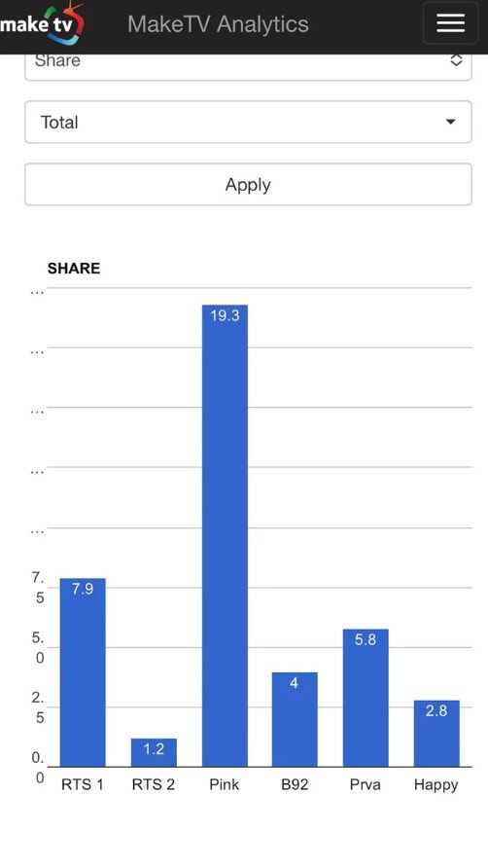Click the Prva axis label
Screen dimensions: 488x868
pyautogui.click(x=366, y=785)
